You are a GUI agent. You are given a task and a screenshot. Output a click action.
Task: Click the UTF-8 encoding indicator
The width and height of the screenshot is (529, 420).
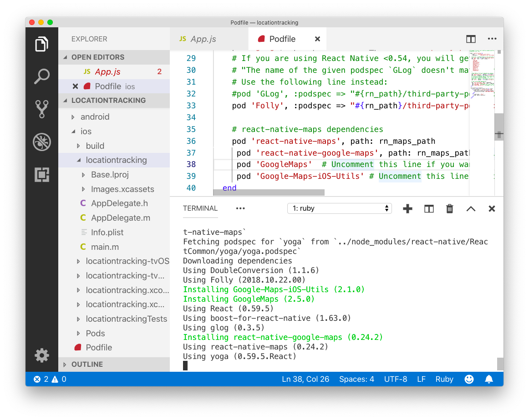[396, 379]
